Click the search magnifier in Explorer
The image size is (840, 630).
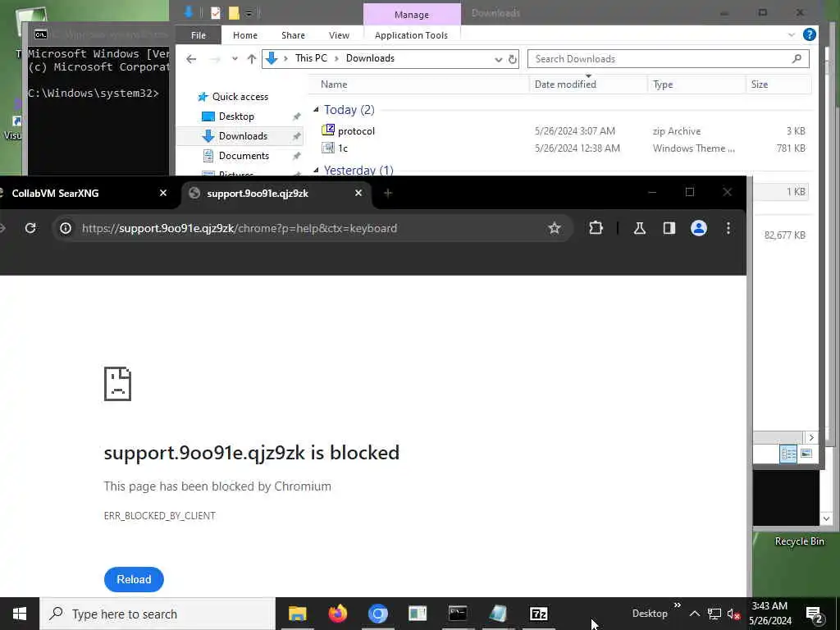point(797,59)
